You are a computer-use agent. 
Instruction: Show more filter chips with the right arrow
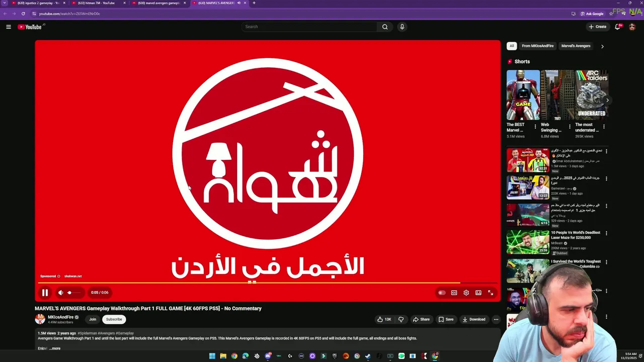(x=602, y=46)
